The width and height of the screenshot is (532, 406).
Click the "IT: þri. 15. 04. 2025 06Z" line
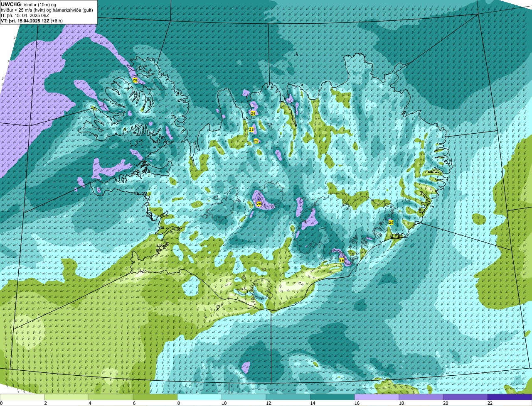25,15
